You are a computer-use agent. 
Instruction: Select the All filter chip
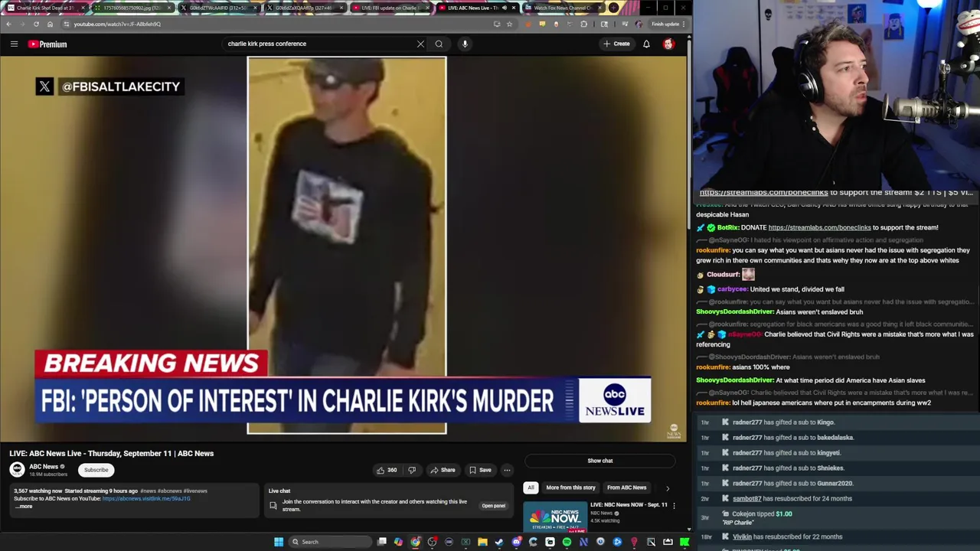click(x=531, y=487)
